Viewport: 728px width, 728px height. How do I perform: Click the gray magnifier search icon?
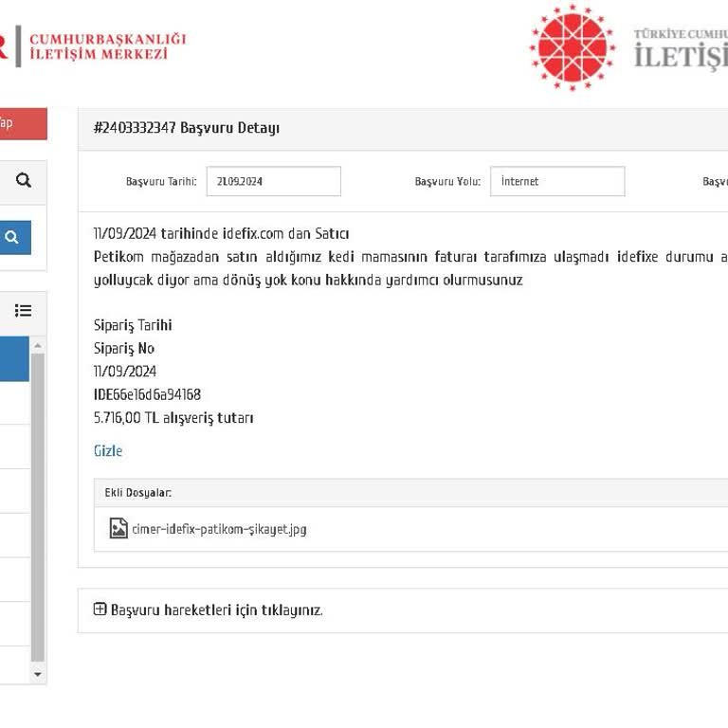coord(23,180)
